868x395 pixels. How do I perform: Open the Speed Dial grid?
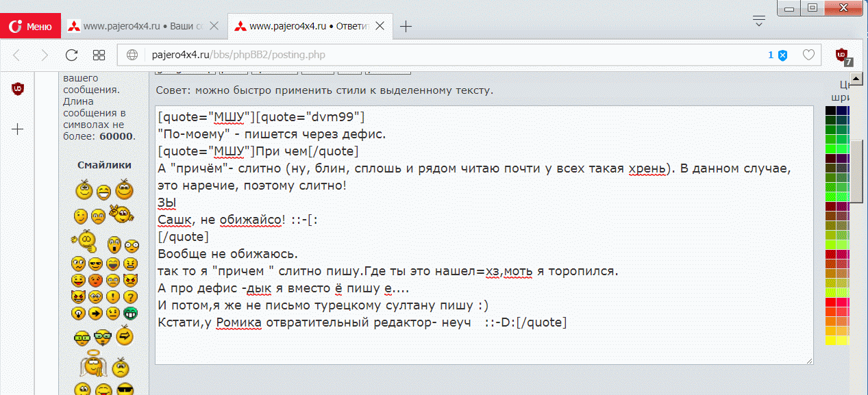[x=99, y=55]
